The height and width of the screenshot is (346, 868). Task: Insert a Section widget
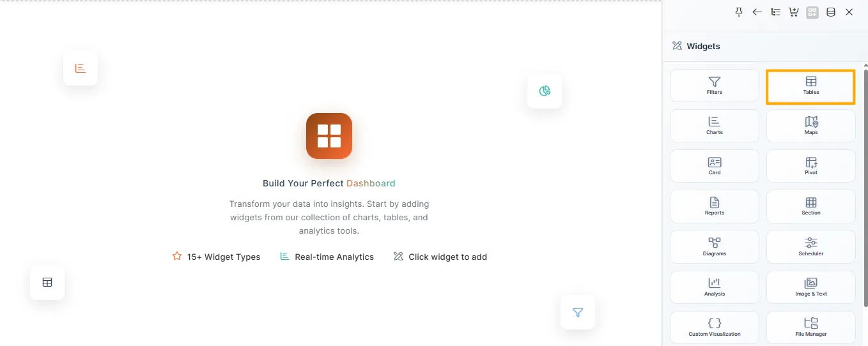coord(810,206)
